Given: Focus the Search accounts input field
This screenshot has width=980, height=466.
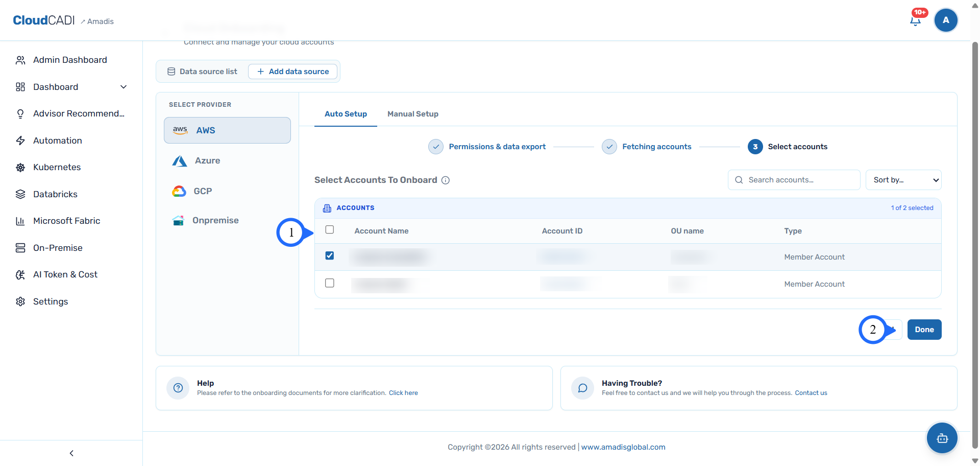Looking at the screenshot, I should coord(794,180).
